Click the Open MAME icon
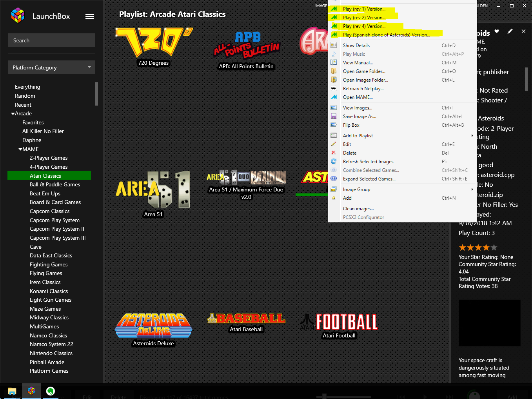The height and width of the screenshot is (399, 532). (334, 97)
